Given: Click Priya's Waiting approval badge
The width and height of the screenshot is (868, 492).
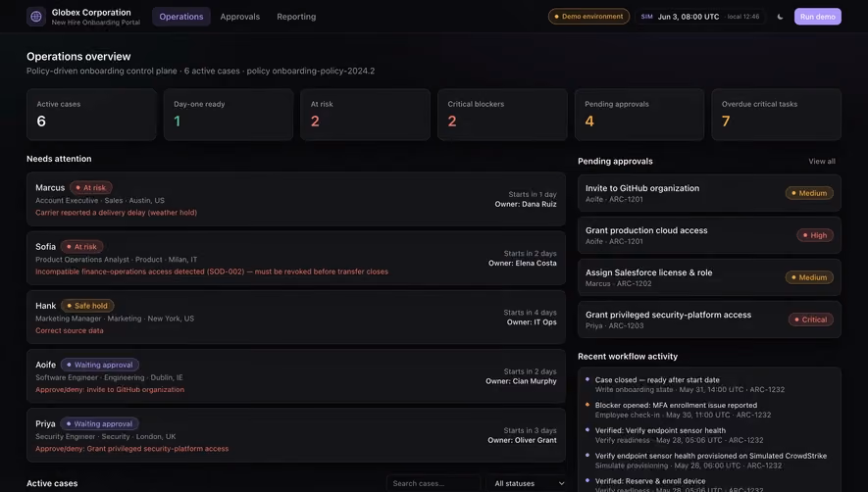Looking at the screenshot, I should [99, 424].
